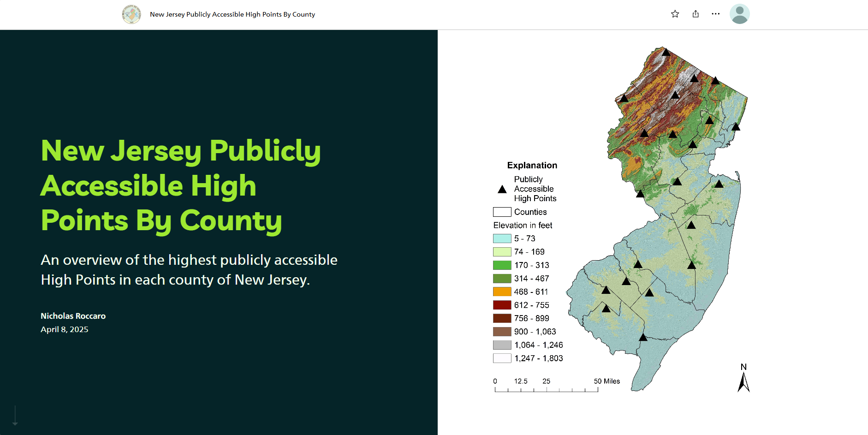Click the 5 - 73 elevation color swatch
This screenshot has width=868, height=435.
[x=501, y=238]
